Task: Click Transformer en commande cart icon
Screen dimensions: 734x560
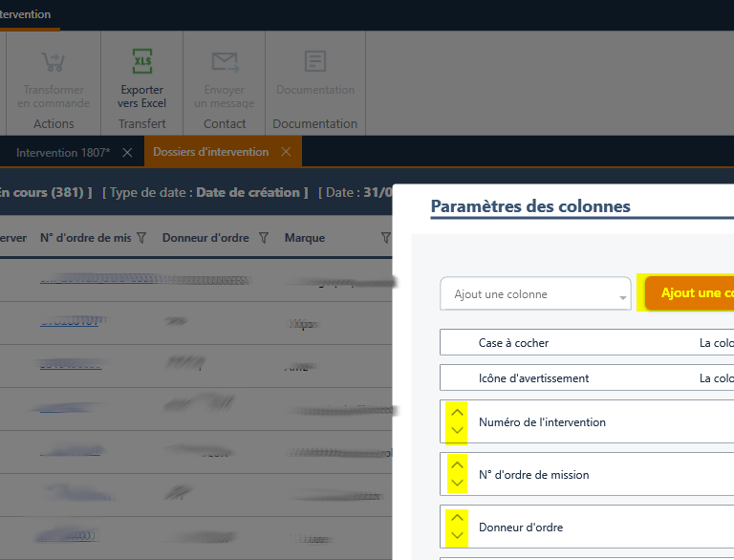Action: point(54,63)
